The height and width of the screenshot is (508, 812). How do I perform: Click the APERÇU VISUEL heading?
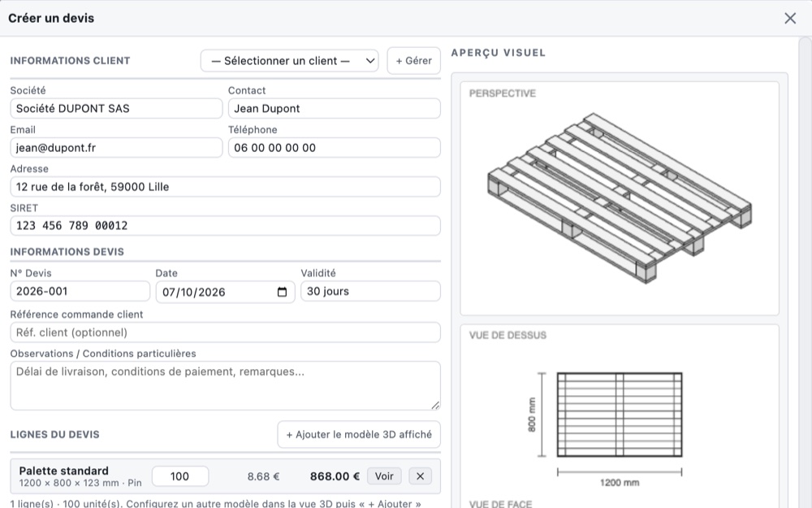coord(499,53)
